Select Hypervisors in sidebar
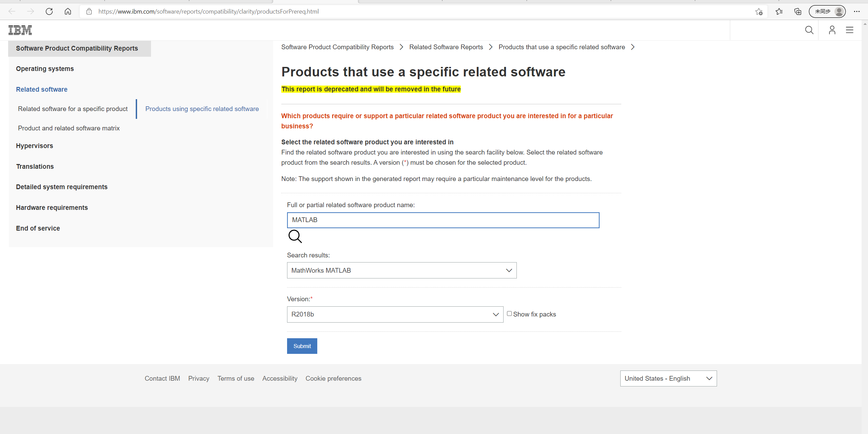868x434 pixels. pos(35,146)
